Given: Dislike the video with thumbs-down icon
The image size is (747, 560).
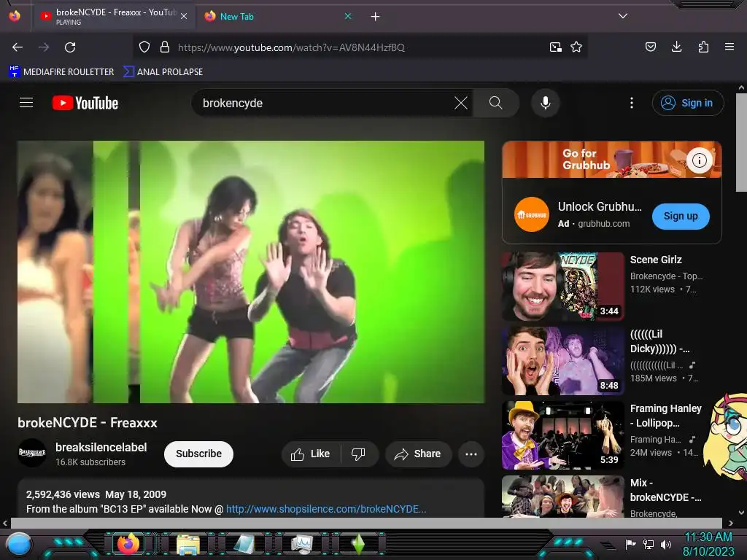Looking at the screenshot, I should coord(358,454).
